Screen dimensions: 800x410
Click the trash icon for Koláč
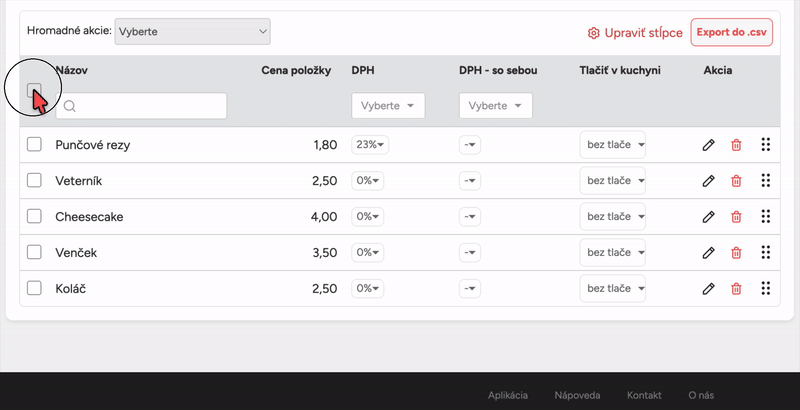pyautogui.click(x=736, y=289)
